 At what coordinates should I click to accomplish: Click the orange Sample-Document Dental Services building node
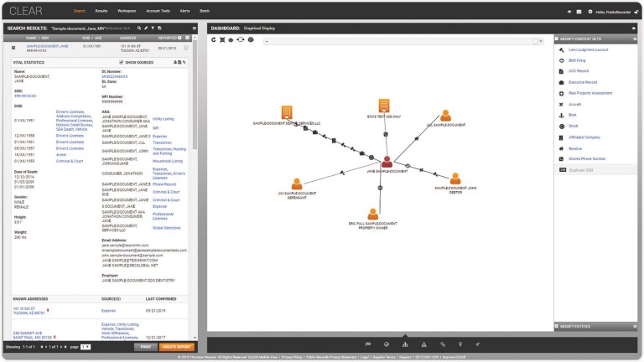point(287,112)
